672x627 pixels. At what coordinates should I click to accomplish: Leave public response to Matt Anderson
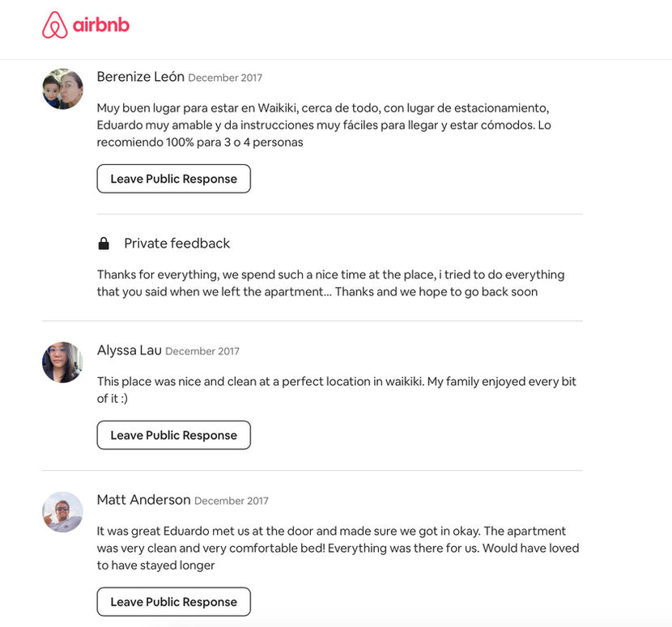coord(173,602)
